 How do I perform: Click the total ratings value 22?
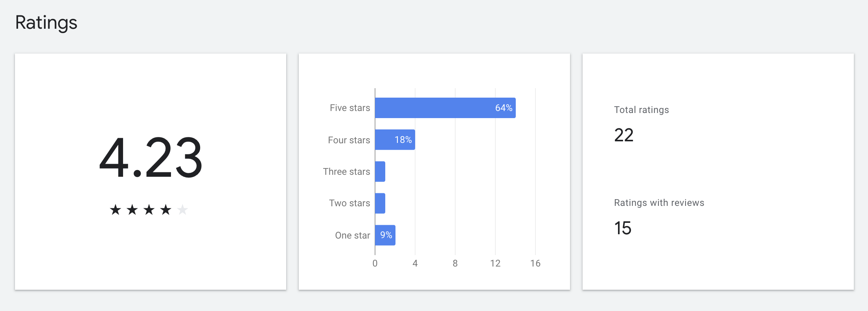(623, 135)
